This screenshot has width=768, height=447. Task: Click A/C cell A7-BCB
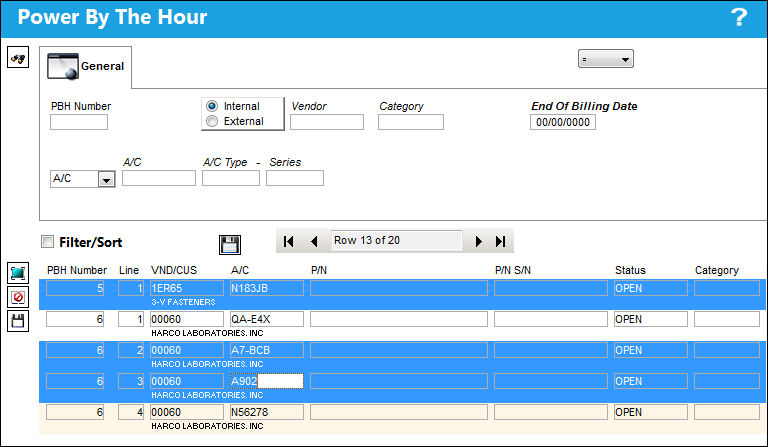point(266,351)
